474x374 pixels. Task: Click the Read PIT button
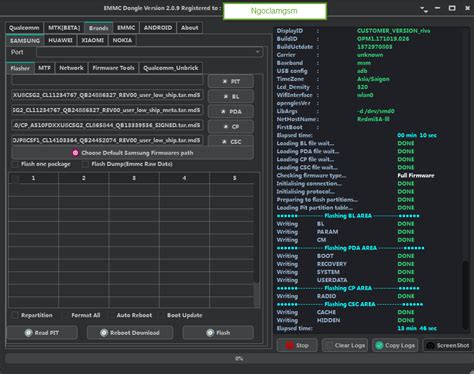click(x=42, y=333)
